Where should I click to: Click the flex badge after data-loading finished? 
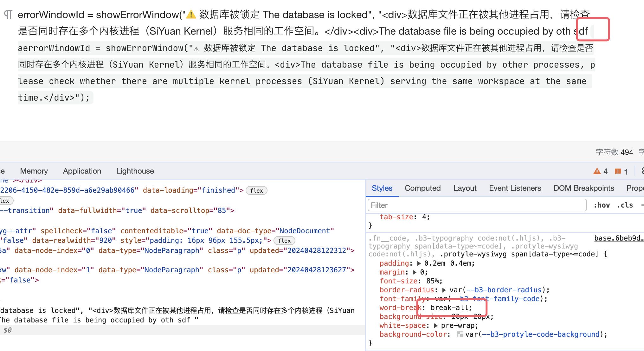click(x=256, y=190)
